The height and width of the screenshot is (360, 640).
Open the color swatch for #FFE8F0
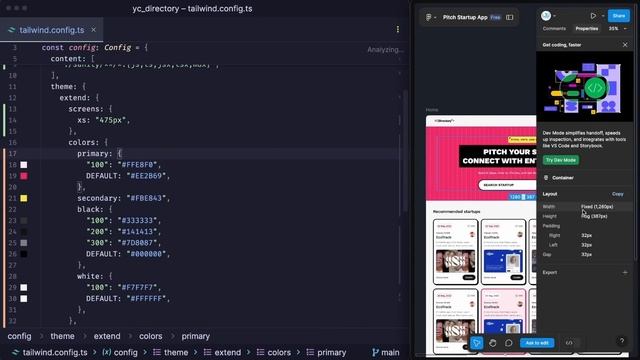click(24, 165)
